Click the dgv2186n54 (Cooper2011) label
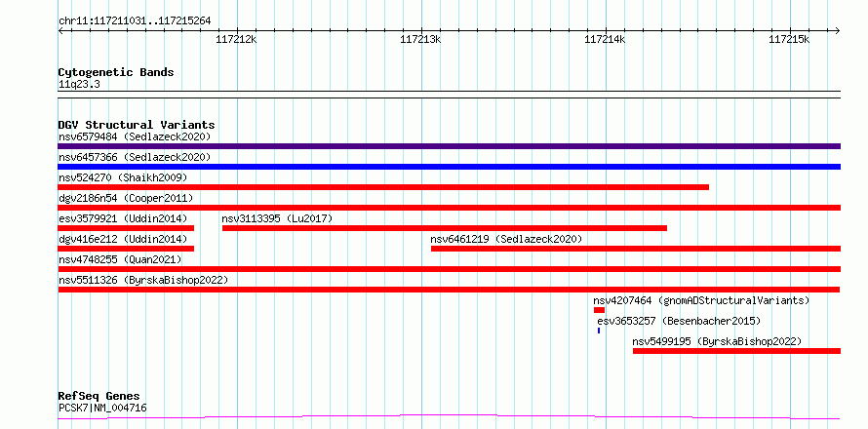 pyautogui.click(x=126, y=198)
